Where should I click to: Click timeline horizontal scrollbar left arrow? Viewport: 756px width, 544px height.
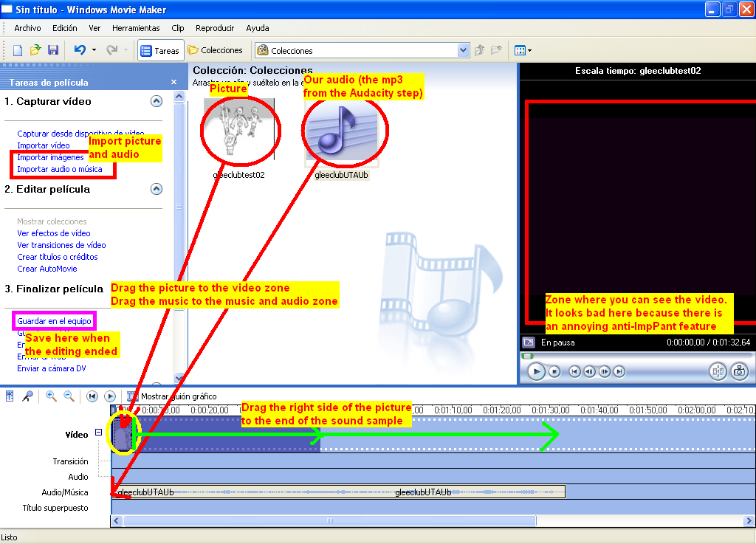coord(116,520)
